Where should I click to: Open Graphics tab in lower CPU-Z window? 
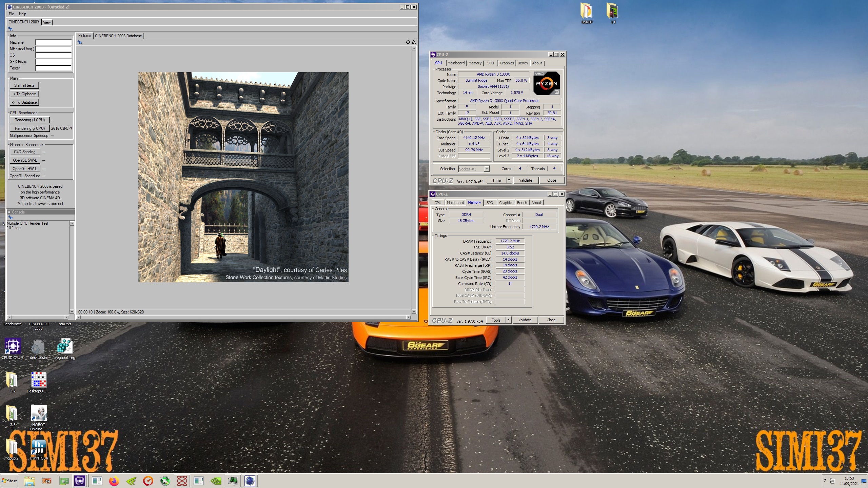(506, 203)
